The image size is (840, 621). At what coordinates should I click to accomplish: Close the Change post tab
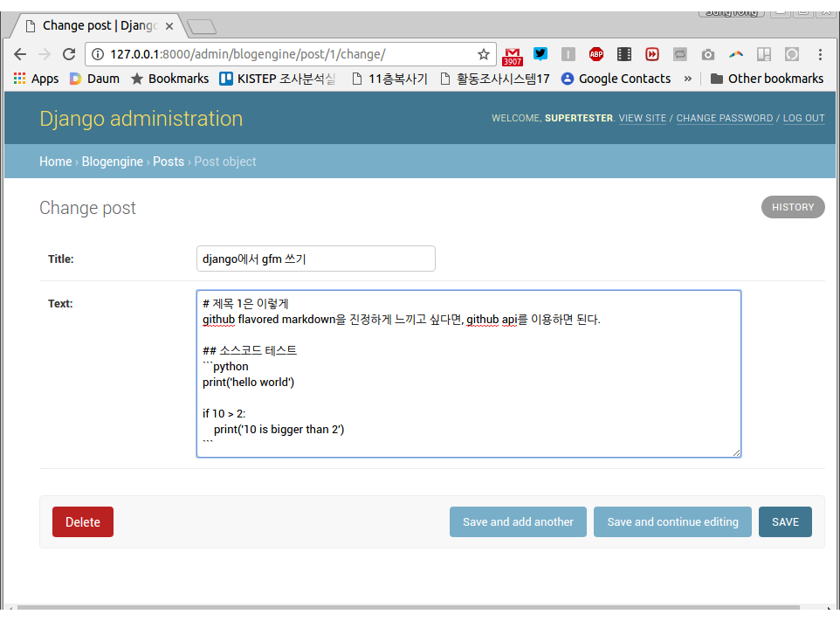(169, 25)
